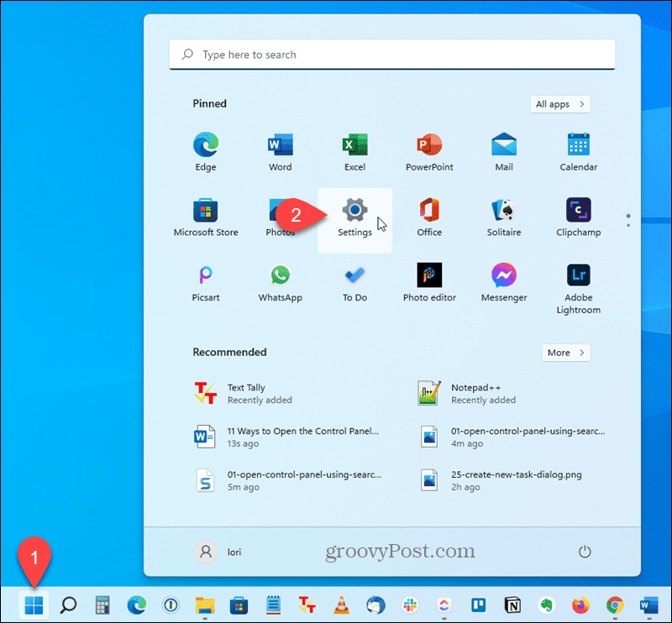Launch PowerPoint from the Pinned section
Screen dimensions: 672x623
point(429,152)
